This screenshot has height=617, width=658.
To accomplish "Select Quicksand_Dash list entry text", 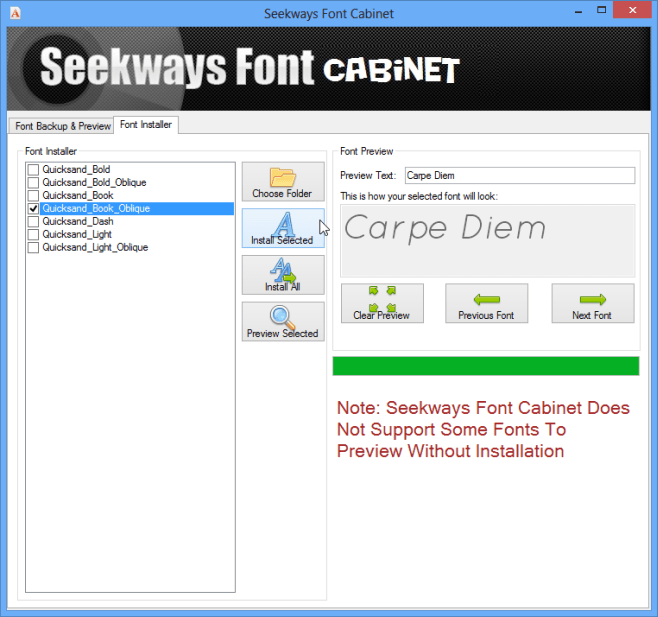I will (x=78, y=222).
